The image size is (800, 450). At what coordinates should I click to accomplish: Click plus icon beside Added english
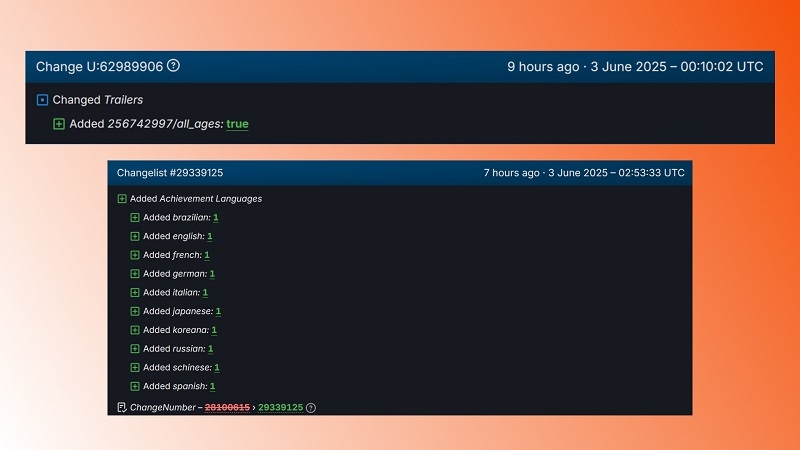(135, 236)
